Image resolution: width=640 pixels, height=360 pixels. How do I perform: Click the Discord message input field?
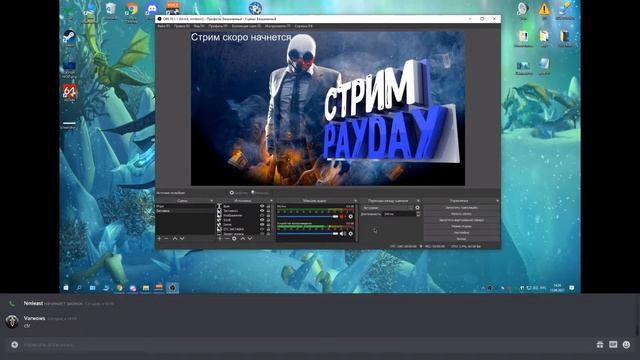pyautogui.click(x=306, y=345)
